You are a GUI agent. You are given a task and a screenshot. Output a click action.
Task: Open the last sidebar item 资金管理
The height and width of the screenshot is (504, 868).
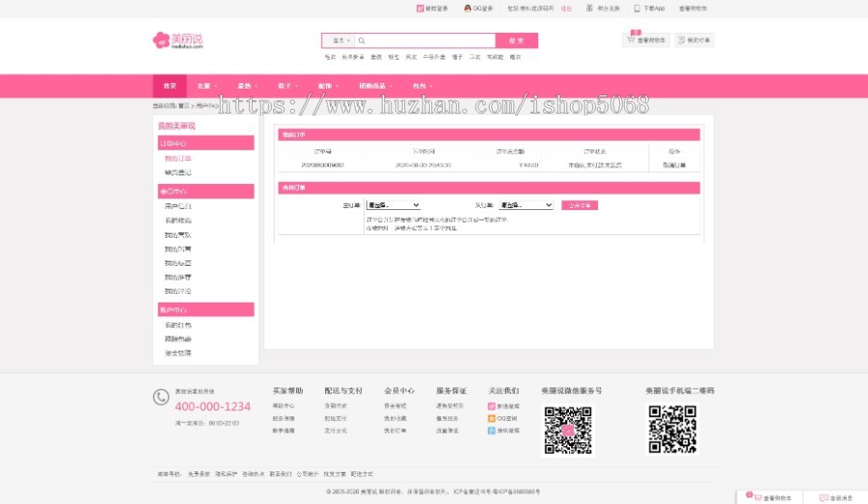(177, 353)
